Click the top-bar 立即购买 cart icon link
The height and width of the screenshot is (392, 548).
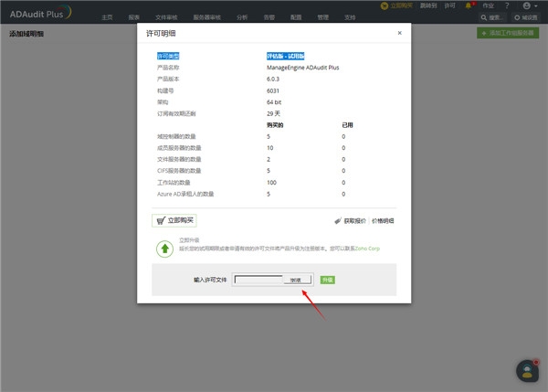click(396, 5)
